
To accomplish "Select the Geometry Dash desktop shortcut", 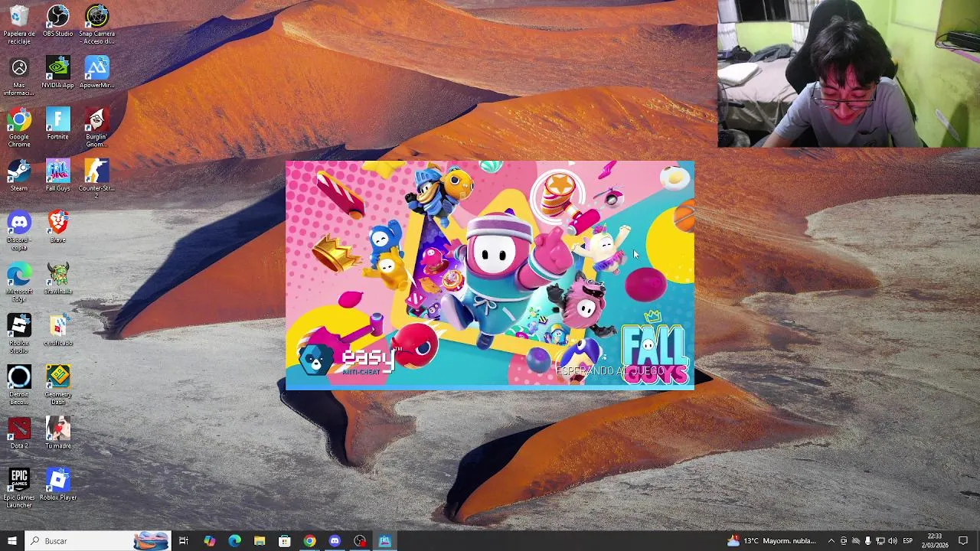I will [x=57, y=385].
